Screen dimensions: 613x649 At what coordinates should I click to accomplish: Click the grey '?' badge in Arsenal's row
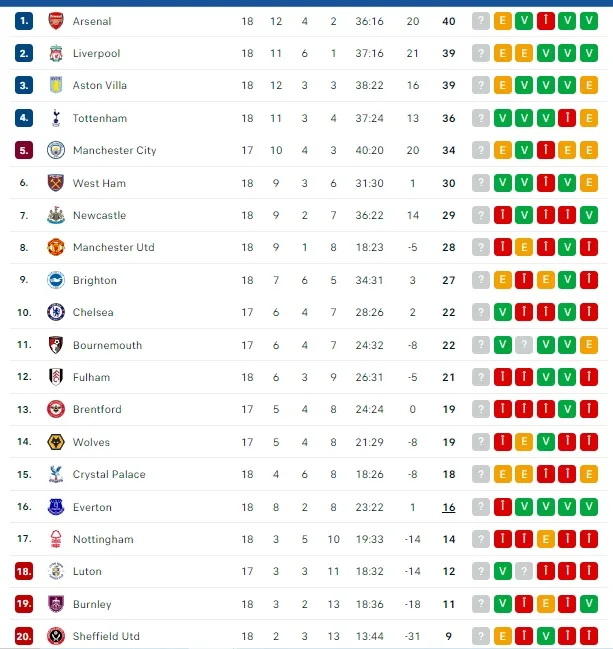tap(481, 21)
